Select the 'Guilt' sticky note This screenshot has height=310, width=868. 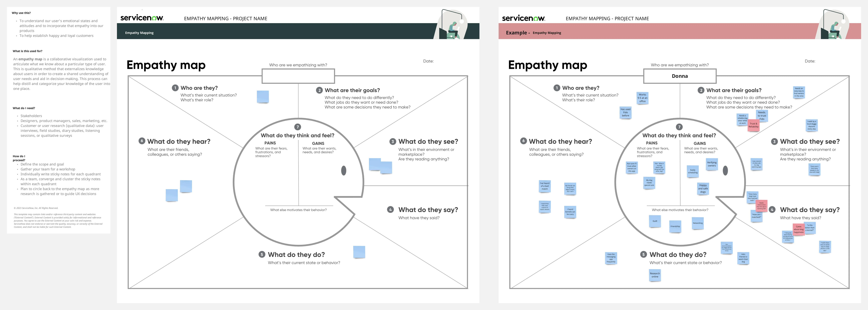point(655,221)
